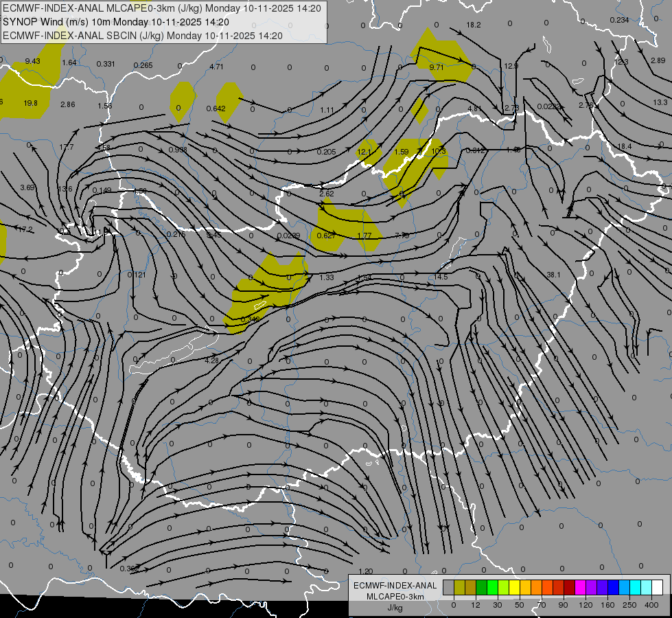
Task: Click the dark red swatch right of 90
Action: [569, 587]
